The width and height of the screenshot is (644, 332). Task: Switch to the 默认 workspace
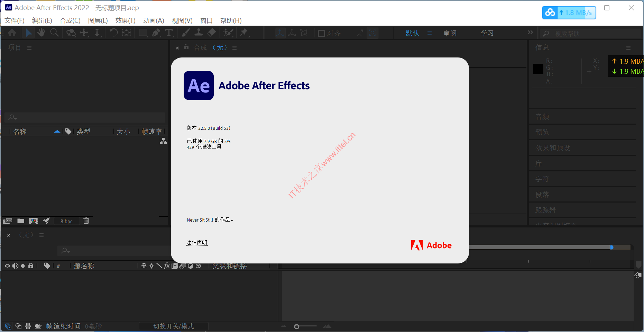pos(413,33)
